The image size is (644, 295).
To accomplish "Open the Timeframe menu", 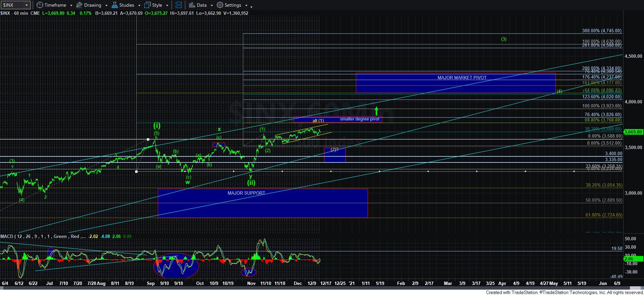I will (x=55, y=5).
